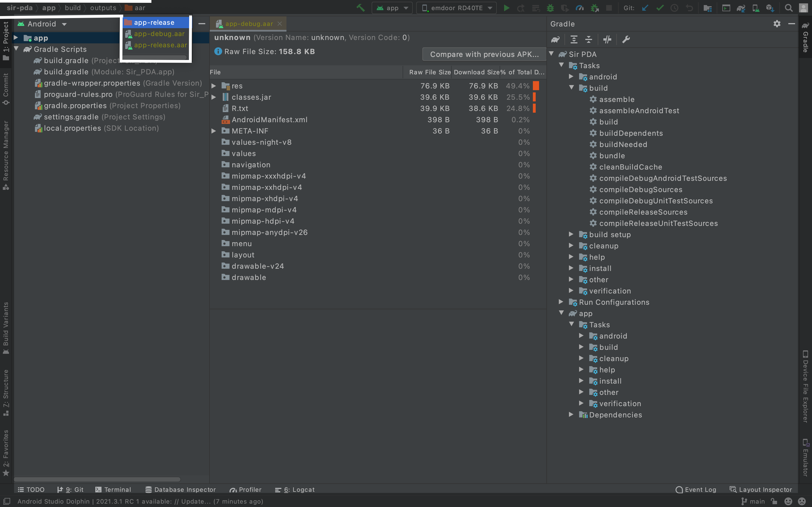
Task: Select the app-release tab in file list
Action: click(154, 22)
